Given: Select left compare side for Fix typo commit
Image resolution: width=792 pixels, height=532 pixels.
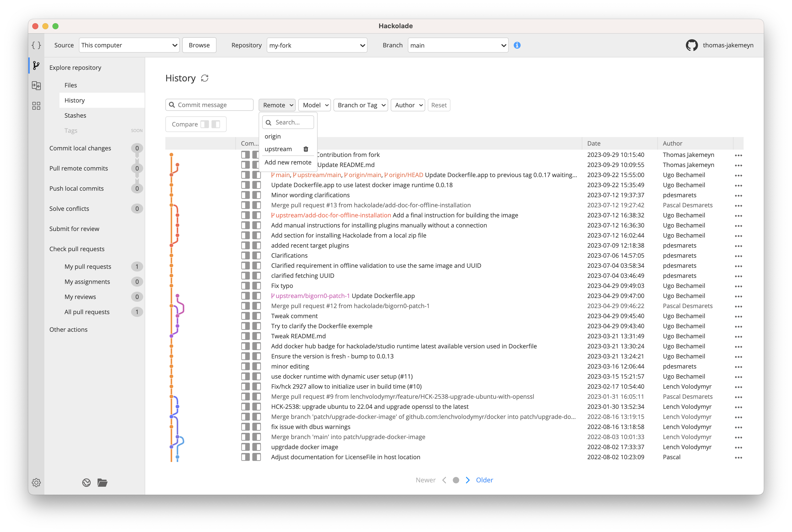Looking at the screenshot, I should [x=246, y=286].
